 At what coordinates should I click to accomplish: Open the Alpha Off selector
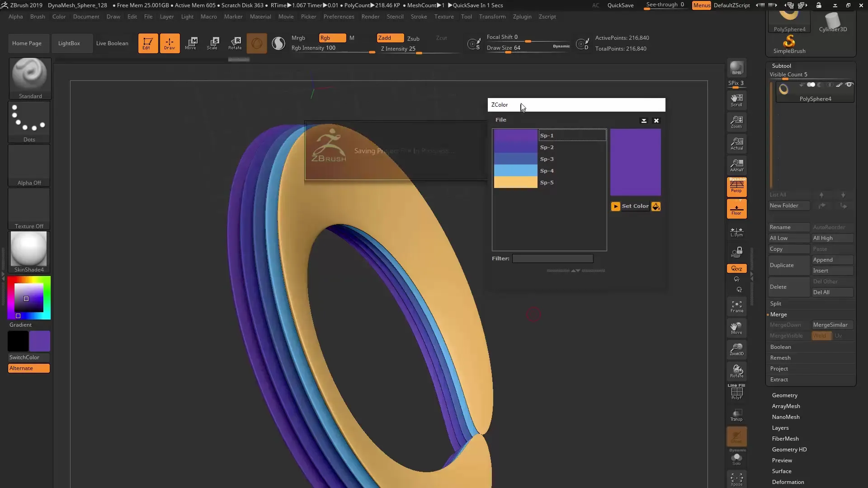point(29,165)
